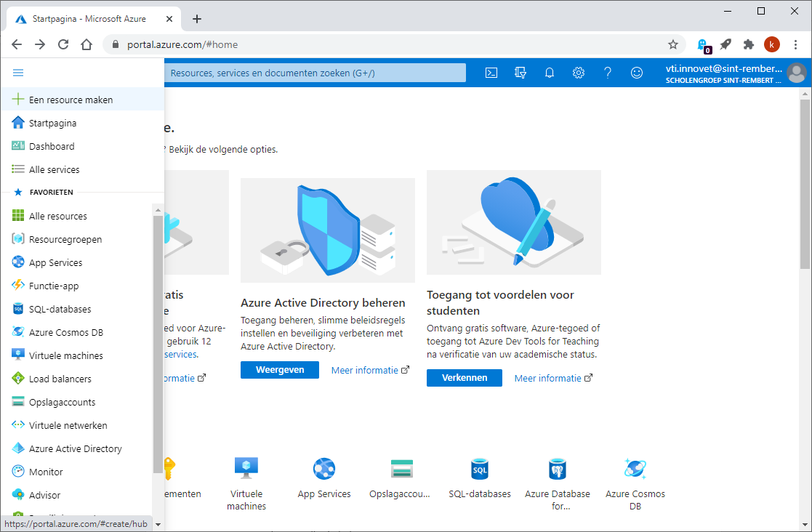812x532 pixels.
Task: Open Resourcegroepen in the sidebar
Action: click(x=76, y=239)
